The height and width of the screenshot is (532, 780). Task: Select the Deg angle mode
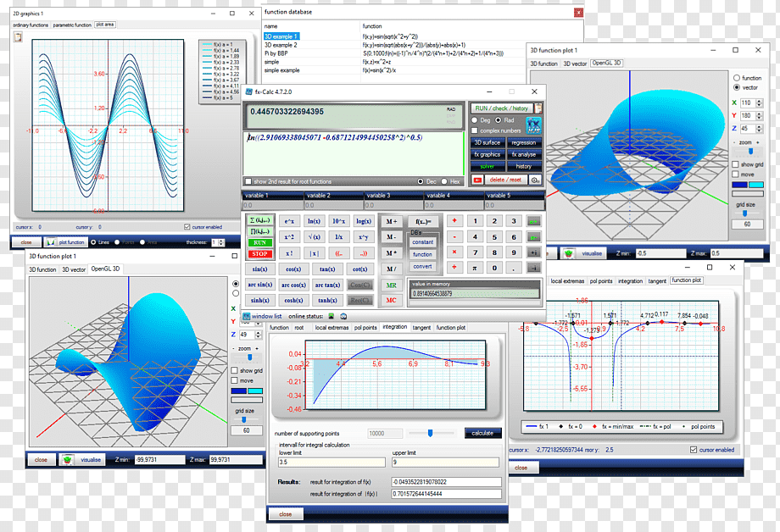(x=475, y=120)
